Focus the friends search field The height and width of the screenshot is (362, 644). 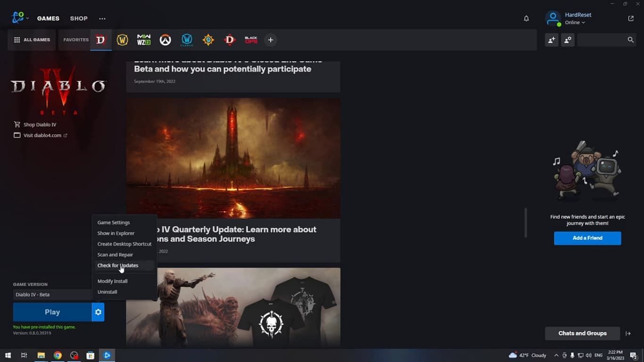[x=602, y=40]
